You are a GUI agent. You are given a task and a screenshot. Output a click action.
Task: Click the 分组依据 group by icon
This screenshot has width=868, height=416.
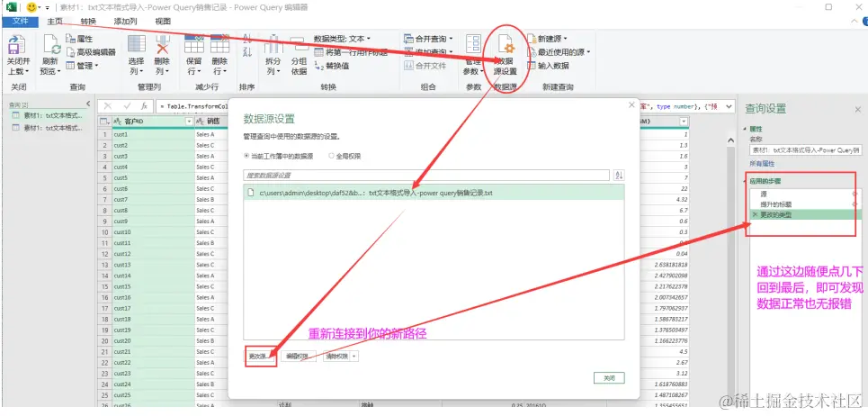point(299,44)
